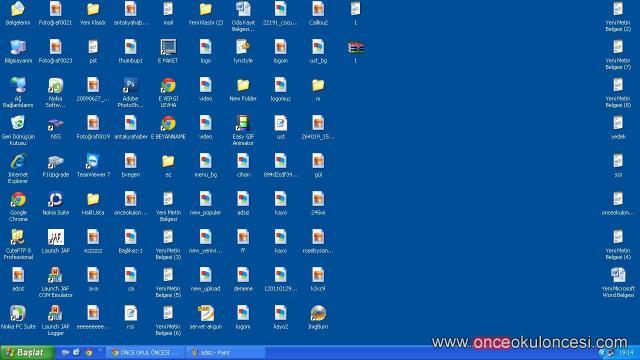Click the system tray clock
The image size is (640, 360).
626,353
